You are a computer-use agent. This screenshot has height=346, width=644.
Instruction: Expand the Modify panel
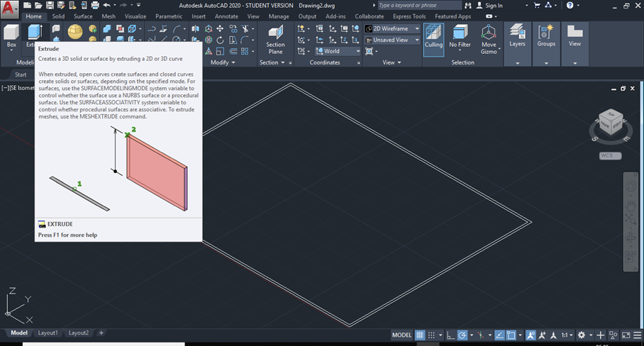tap(223, 62)
